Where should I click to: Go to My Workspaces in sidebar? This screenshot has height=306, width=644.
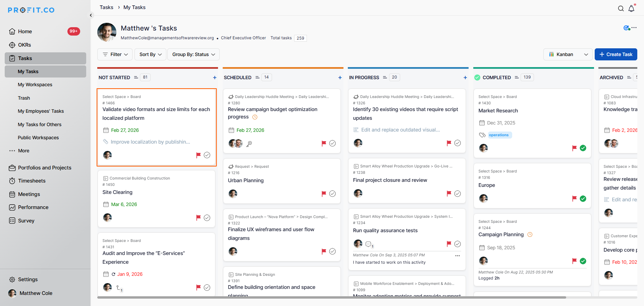[x=35, y=85]
